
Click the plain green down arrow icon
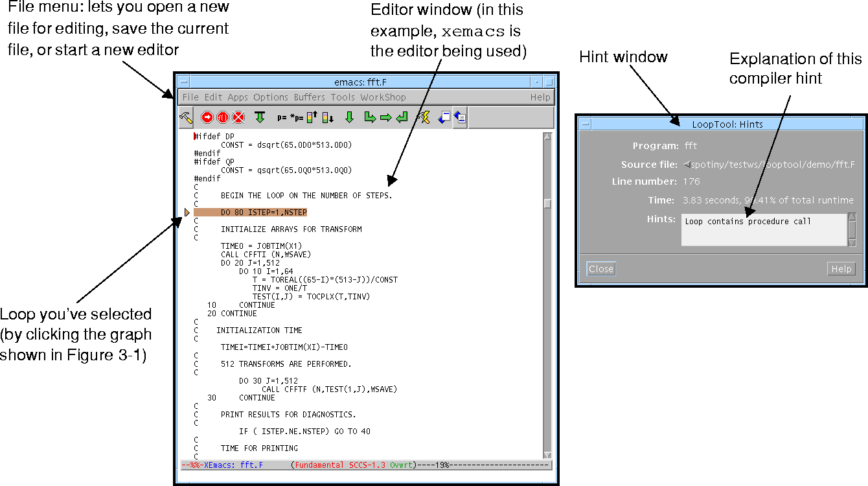[349, 117]
